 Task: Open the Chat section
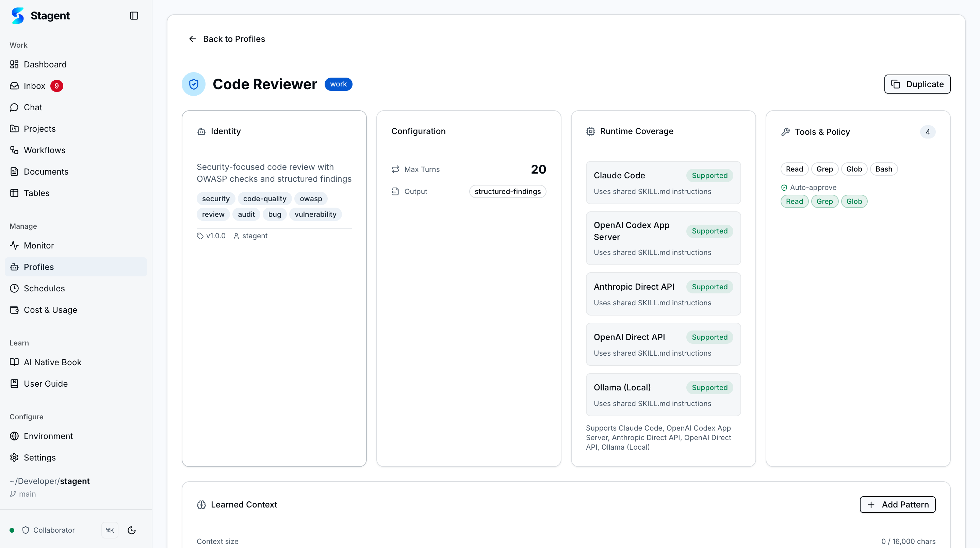coord(33,107)
